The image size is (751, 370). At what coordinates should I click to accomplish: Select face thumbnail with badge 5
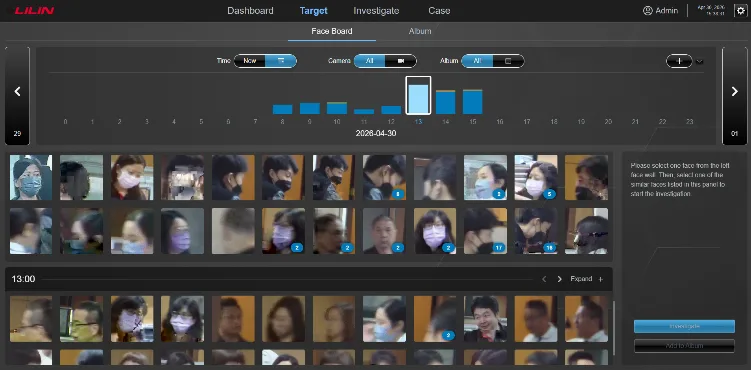pyautogui.click(x=536, y=177)
